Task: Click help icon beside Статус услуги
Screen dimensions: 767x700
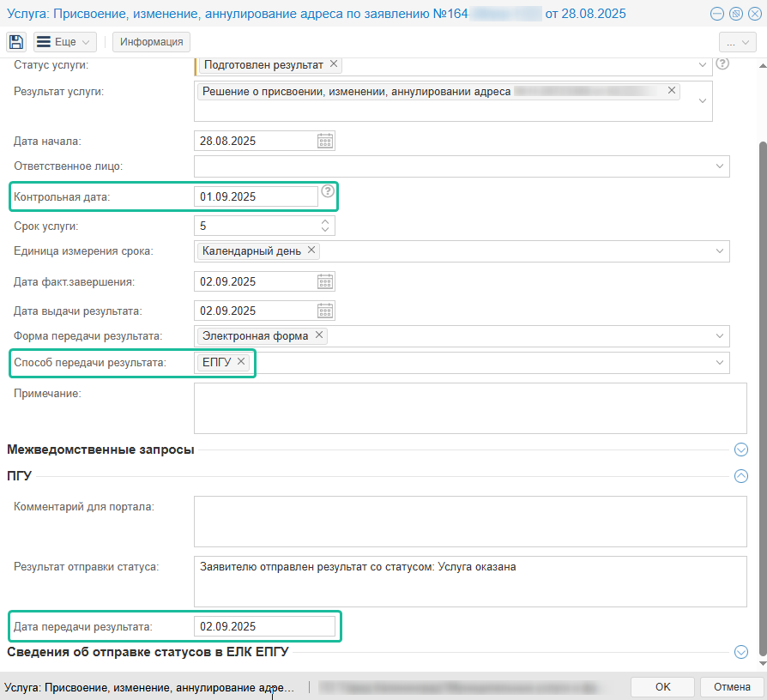Action: (x=722, y=63)
